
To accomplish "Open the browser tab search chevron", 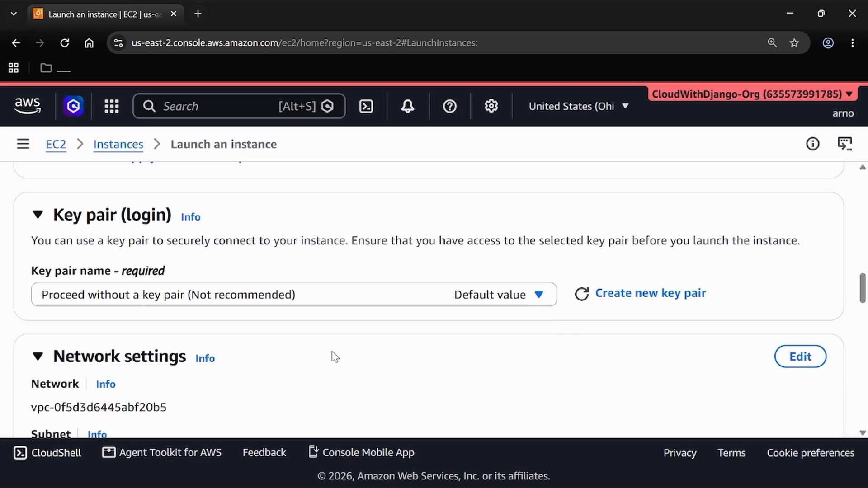I will (14, 14).
